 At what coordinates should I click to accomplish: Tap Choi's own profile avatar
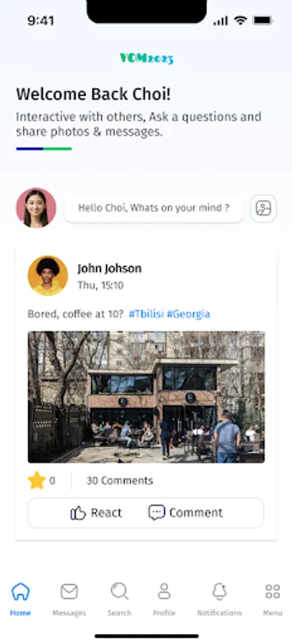36,208
